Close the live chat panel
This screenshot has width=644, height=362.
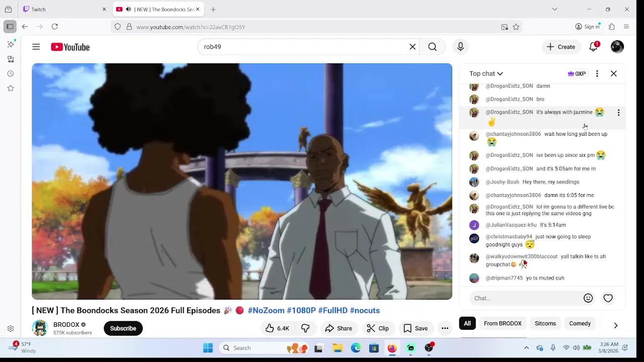(x=614, y=73)
